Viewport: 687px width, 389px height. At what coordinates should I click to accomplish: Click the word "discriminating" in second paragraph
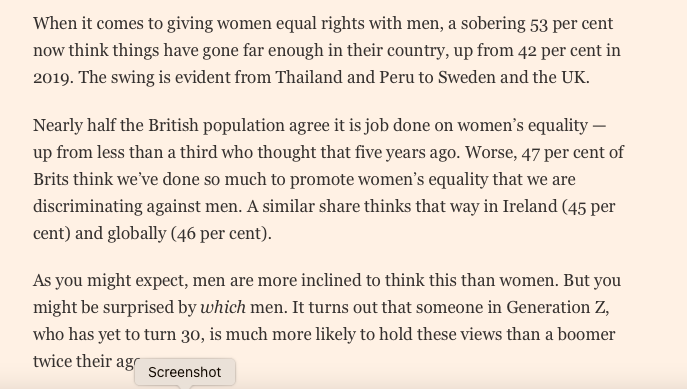88,206
